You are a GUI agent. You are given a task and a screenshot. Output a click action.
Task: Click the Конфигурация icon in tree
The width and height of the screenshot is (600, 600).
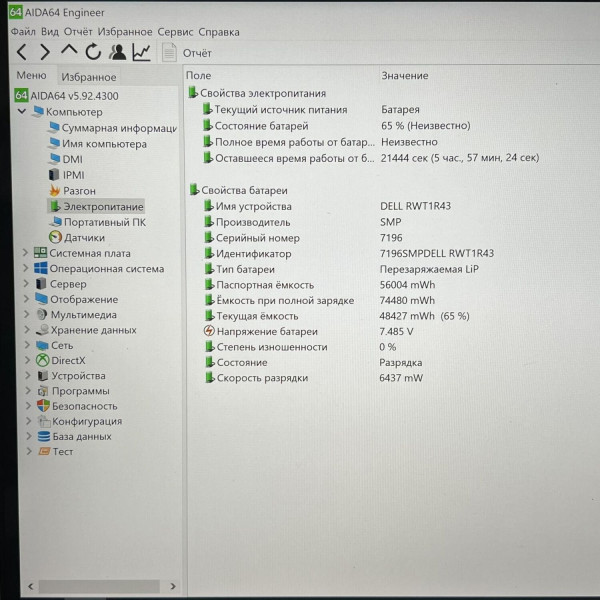[44, 421]
